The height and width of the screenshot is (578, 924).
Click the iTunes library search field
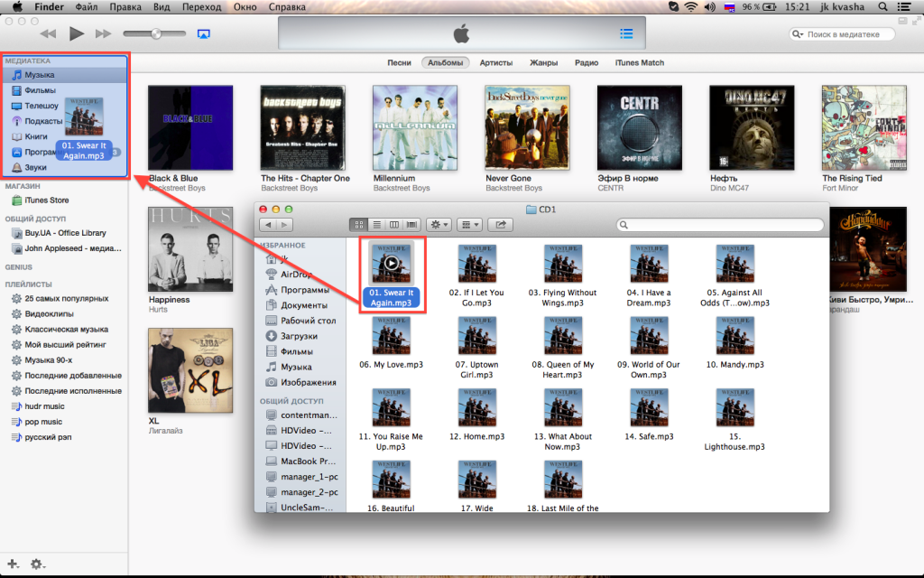pyautogui.click(x=842, y=34)
